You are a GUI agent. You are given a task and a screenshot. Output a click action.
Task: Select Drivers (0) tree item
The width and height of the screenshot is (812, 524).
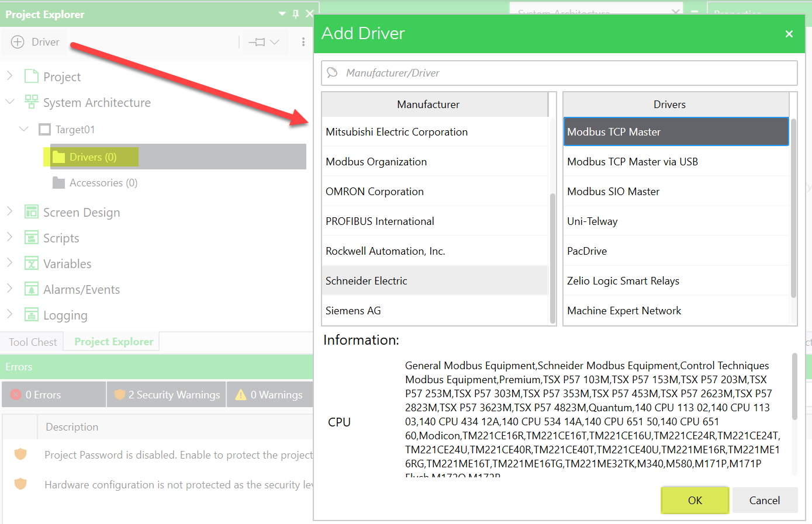click(178, 157)
